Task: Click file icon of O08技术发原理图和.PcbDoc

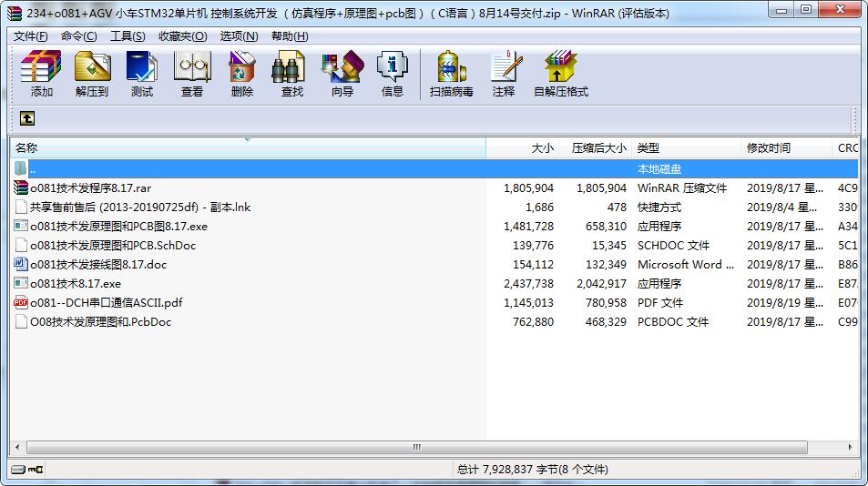Action: [21, 321]
